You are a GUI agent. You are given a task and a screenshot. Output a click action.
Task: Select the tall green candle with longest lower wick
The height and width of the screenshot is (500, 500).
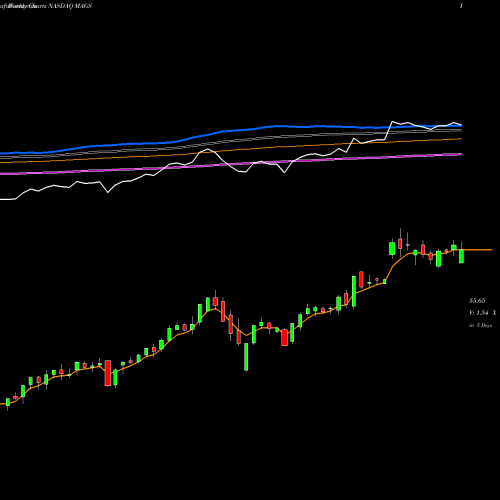click(x=246, y=357)
